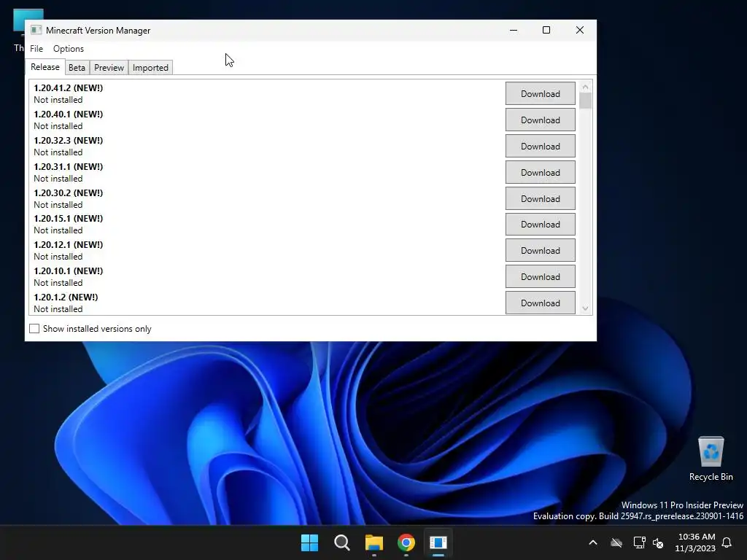747x560 pixels.
Task: Select Minecraft Version Manager taskbar icon
Action: click(438, 542)
